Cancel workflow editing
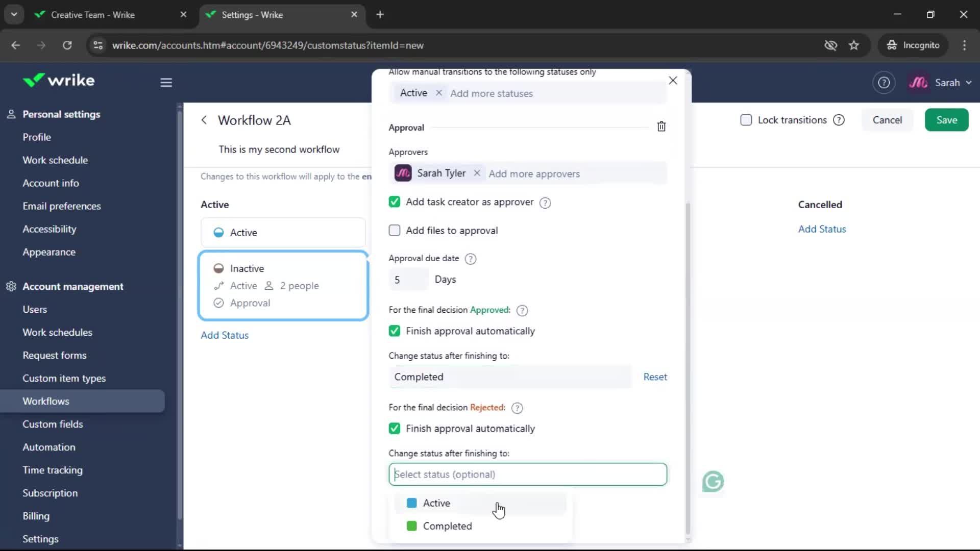Image resolution: width=980 pixels, height=551 pixels. [x=887, y=120]
